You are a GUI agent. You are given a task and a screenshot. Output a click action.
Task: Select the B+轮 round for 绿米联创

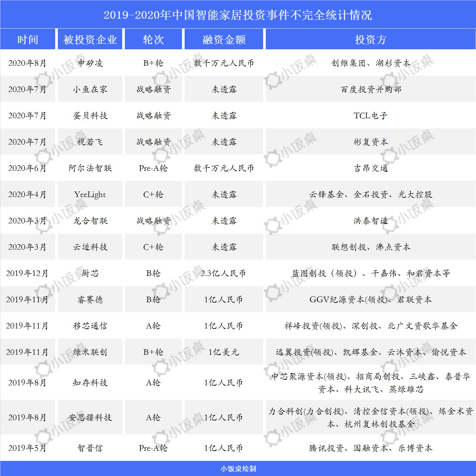point(153,352)
